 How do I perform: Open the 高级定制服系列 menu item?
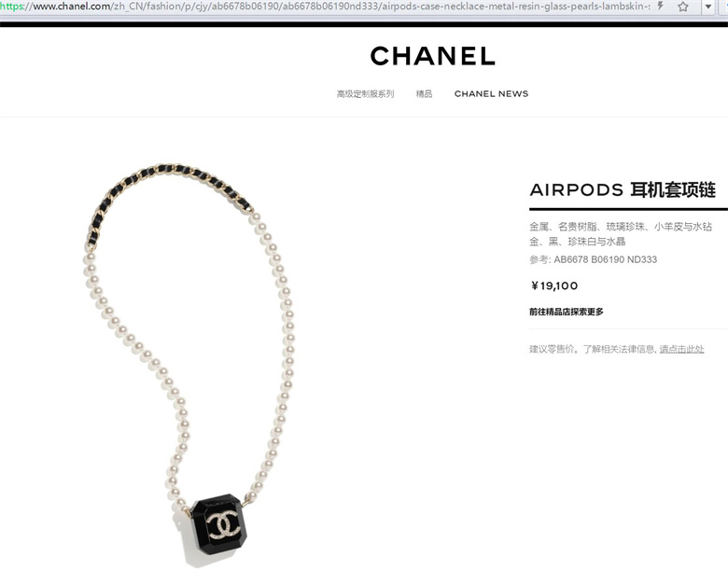click(x=365, y=94)
